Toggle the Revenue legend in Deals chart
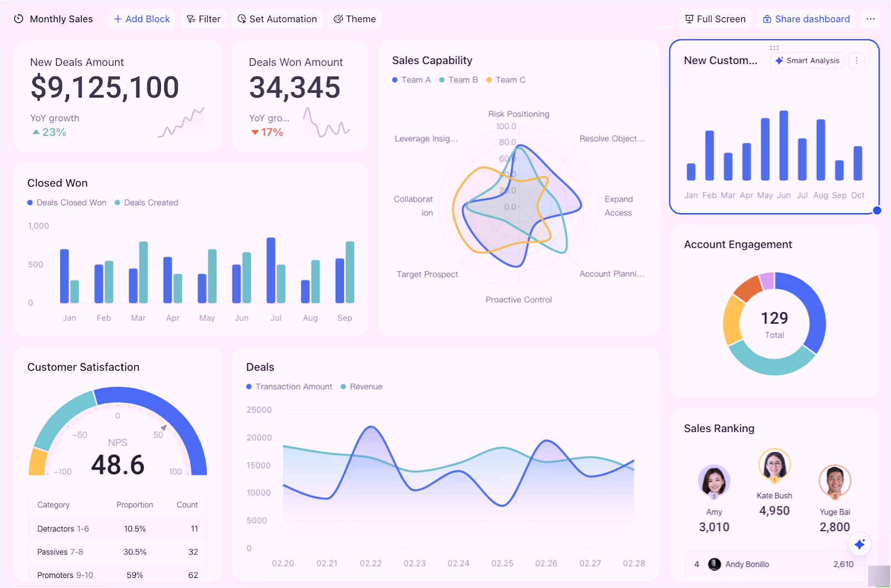The height and width of the screenshot is (588, 891). point(361,386)
